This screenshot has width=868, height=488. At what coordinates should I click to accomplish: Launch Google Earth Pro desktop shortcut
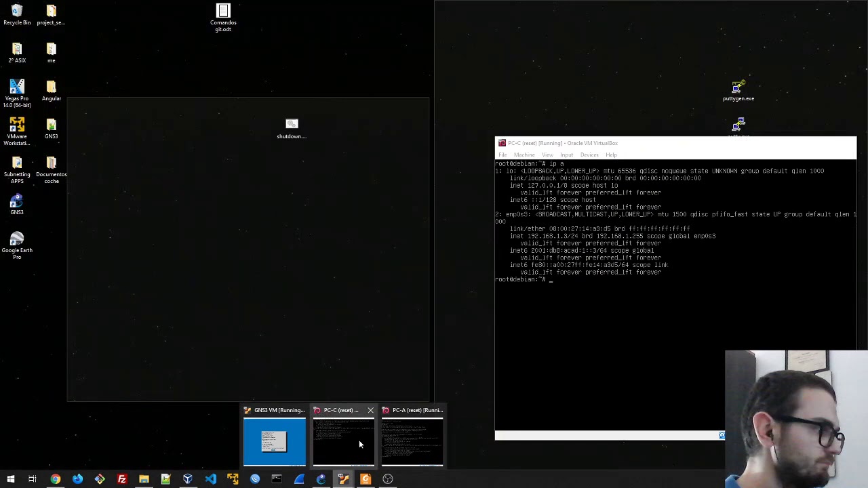tap(17, 245)
